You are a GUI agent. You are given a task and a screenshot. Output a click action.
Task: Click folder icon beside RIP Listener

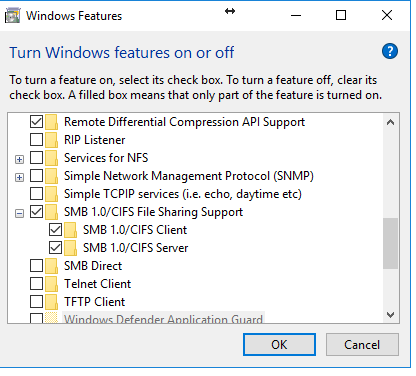(x=51, y=140)
